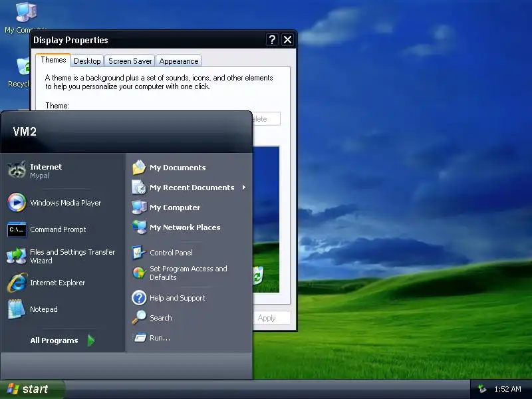This screenshot has width=532, height=399.
Task: Click the partially hidden Delete theme button
Action: [267, 119]
